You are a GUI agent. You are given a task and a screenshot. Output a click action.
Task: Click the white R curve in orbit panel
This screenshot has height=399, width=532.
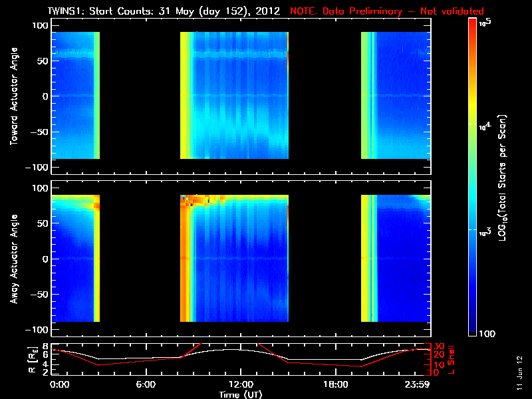[x=241, y=350]
